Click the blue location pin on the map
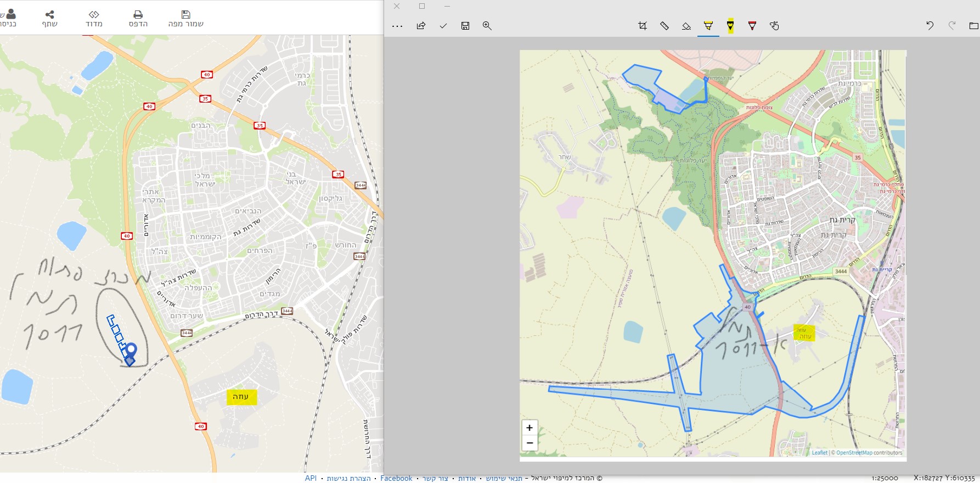The image size is (980, 483). (x=131, y=351)
